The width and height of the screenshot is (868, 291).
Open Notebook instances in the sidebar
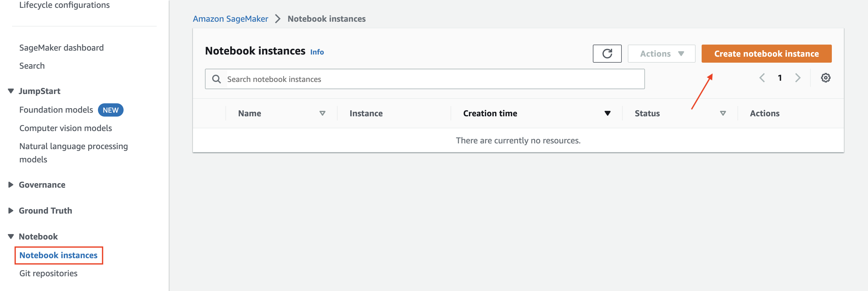[x=59, y=255]
